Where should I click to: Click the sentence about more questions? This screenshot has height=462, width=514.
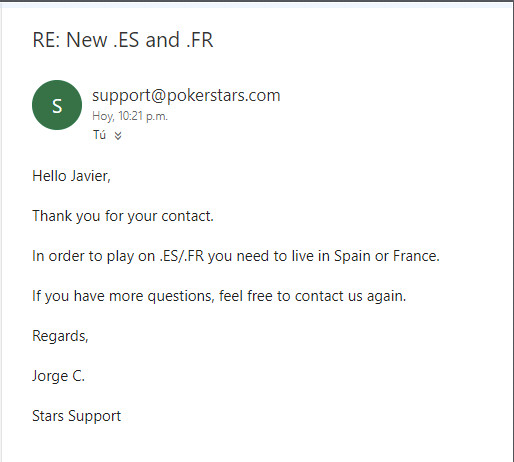(x=219, y=296)
